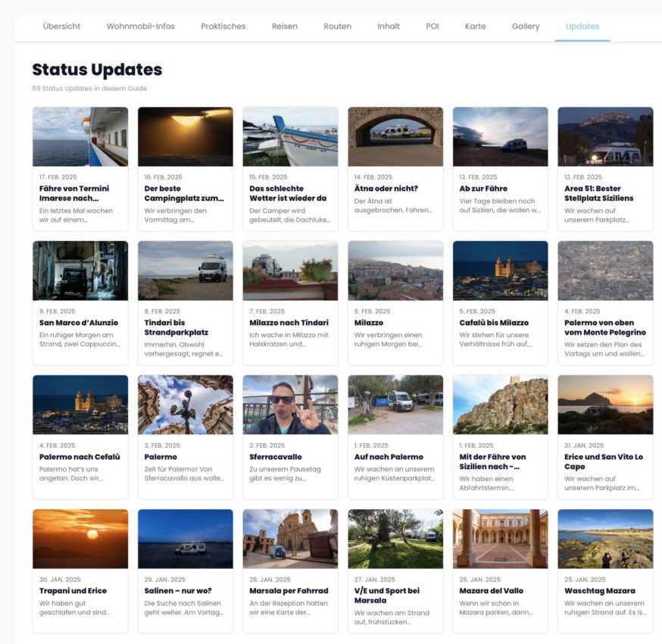This screenshot has width=662, height=644.
Task: Open the Übersicht tab
Action: [x=61, y=26]
